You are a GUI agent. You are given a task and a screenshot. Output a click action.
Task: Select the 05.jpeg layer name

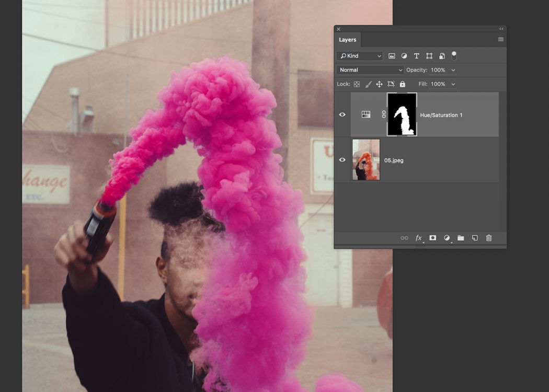click(394, 160)
